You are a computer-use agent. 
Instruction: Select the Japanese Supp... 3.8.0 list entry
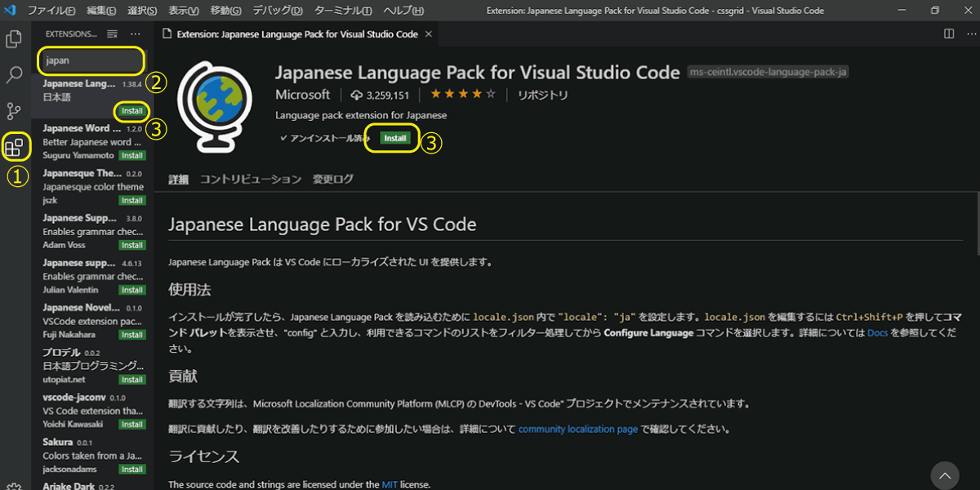[91, 232]
